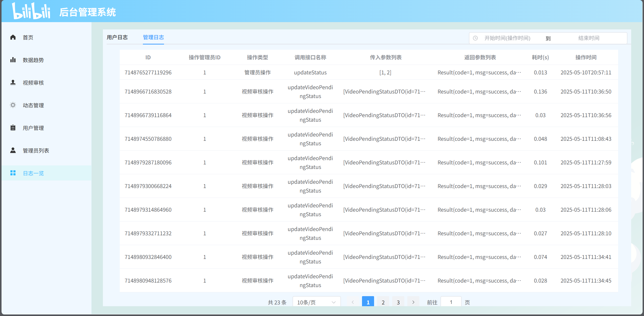644x316 pixels.
Task: Click the clipboard icon for user management
Action: [13, 128]
